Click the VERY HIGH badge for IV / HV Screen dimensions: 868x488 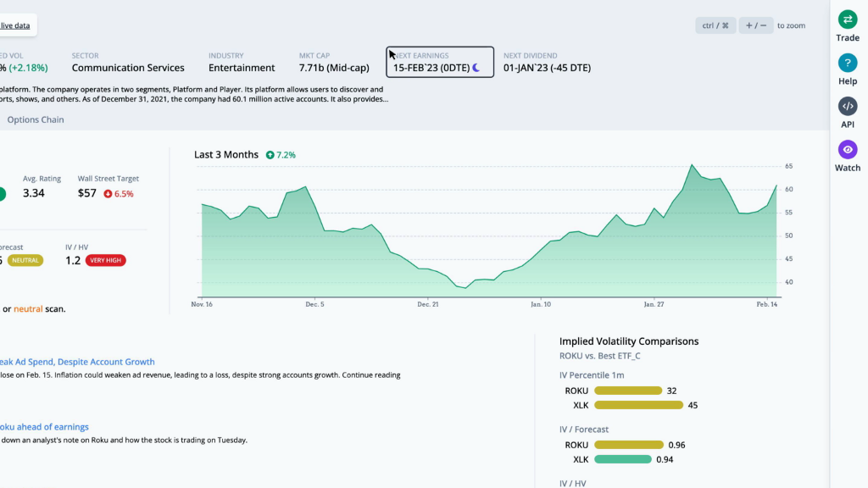[x=106, y=261]
